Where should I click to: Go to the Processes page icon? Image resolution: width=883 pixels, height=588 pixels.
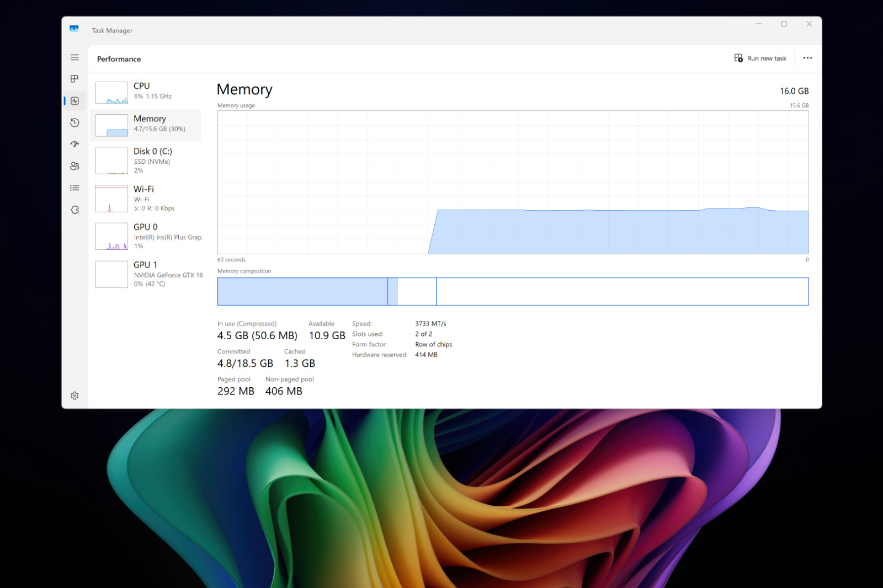point(75,79)
